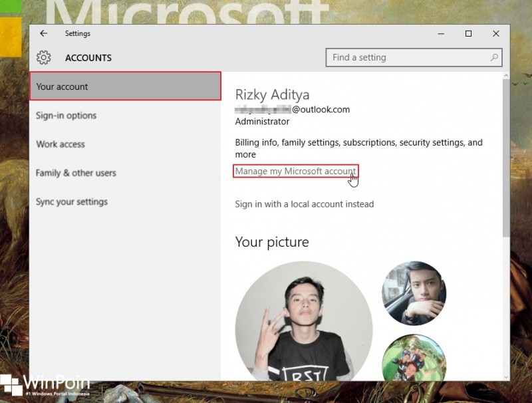Viewport: 532px width, 403px height.
Task: Select Your account in sidebar
Action: click(x=125, y=86)
